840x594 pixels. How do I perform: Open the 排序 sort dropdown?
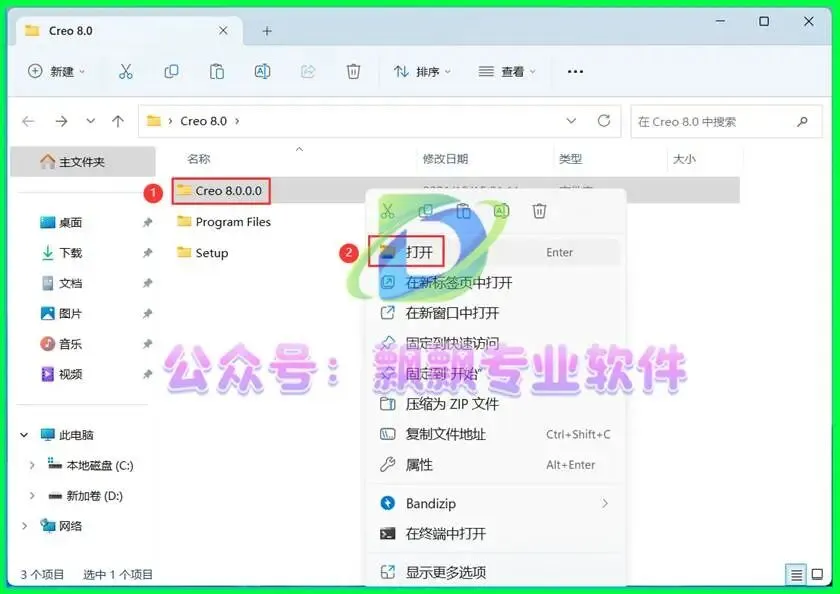point(423,71)
